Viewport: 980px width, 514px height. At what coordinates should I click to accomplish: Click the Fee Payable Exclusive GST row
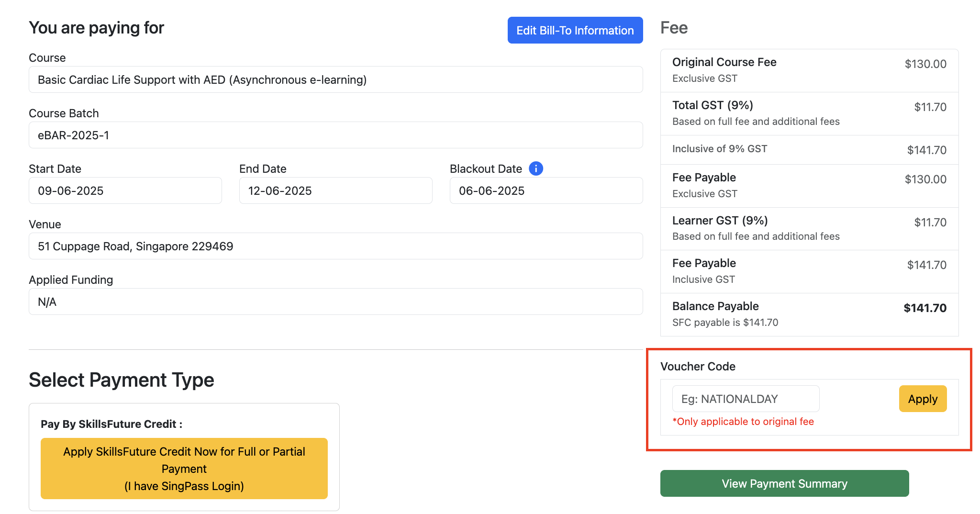click(809, 186)
